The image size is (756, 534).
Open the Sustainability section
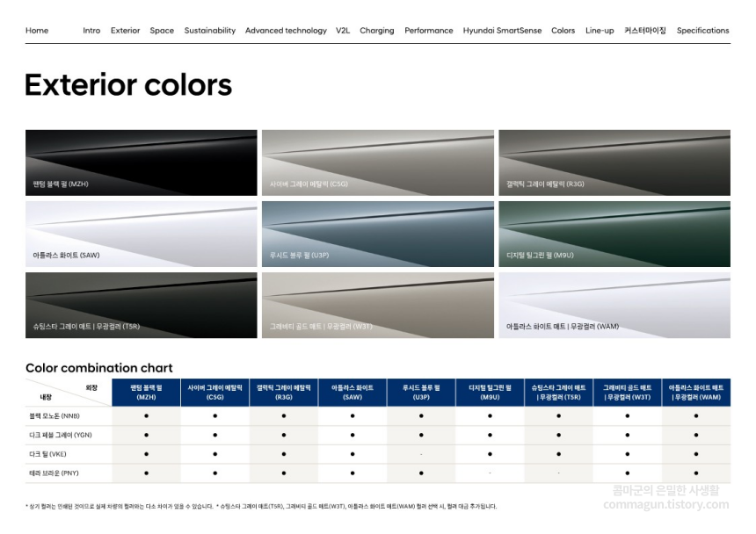tap(210, 31)
